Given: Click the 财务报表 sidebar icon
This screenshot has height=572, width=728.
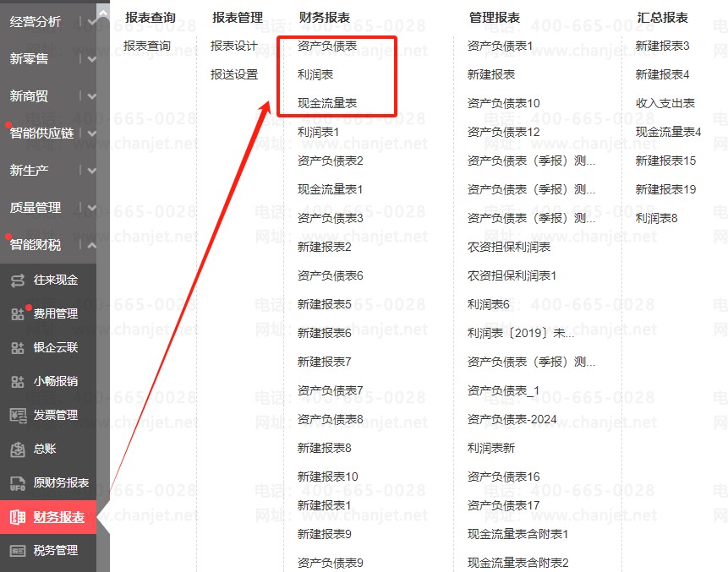Looking at the screenshot, I should (x=18, y=517).
